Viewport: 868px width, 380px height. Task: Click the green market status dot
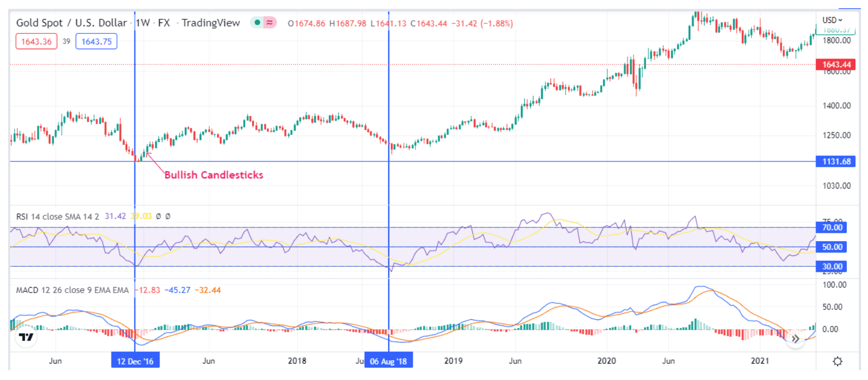pyautogui.click(x=257, y=23)
